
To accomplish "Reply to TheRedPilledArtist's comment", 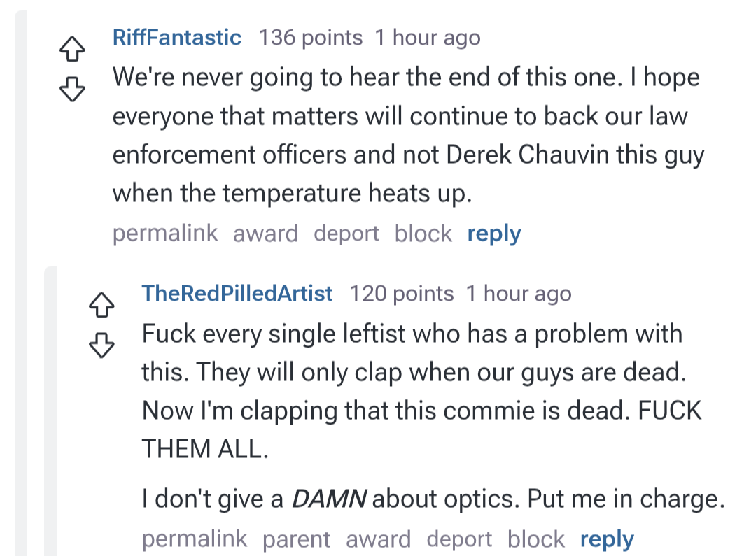I will (607, 539).
